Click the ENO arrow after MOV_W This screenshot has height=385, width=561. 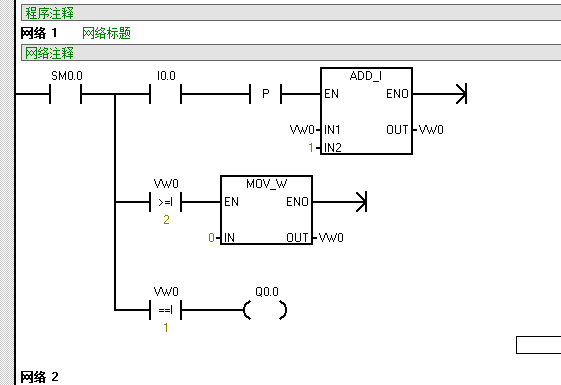(361, 202)
